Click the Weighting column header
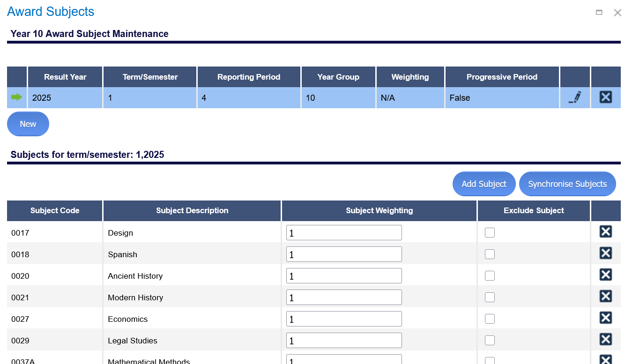The image size is (625, 364). pos(410,77)
